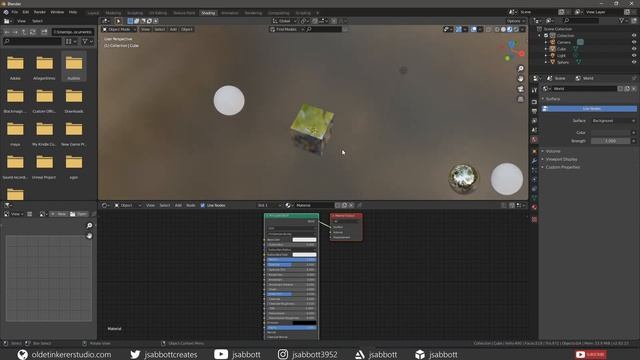
Task: Open Render properties tab icon
Action: click(x=534, y=102)
